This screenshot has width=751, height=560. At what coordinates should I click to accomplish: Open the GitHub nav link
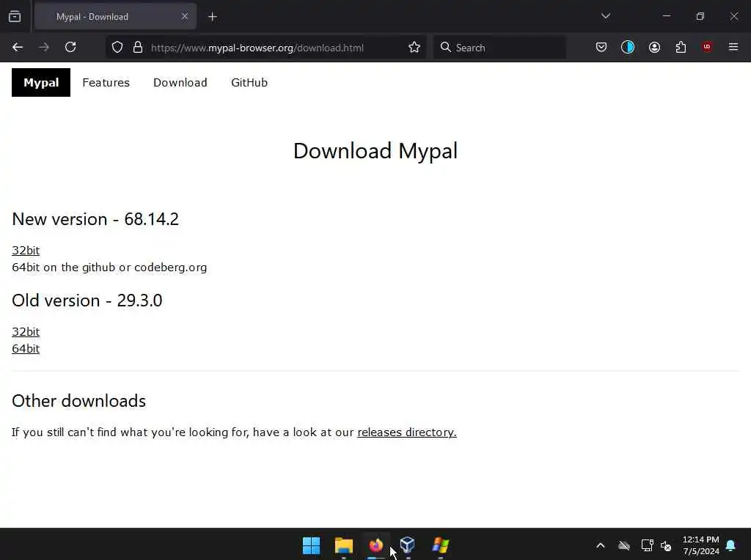click(249, 82)
